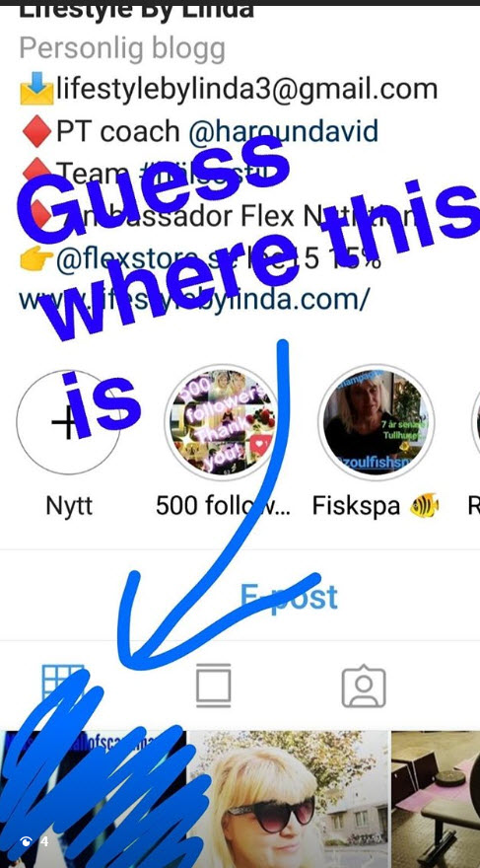Select the 'Personlig blogg' category label
Viewport: 480px width, 868px height.
coord(122,48)
